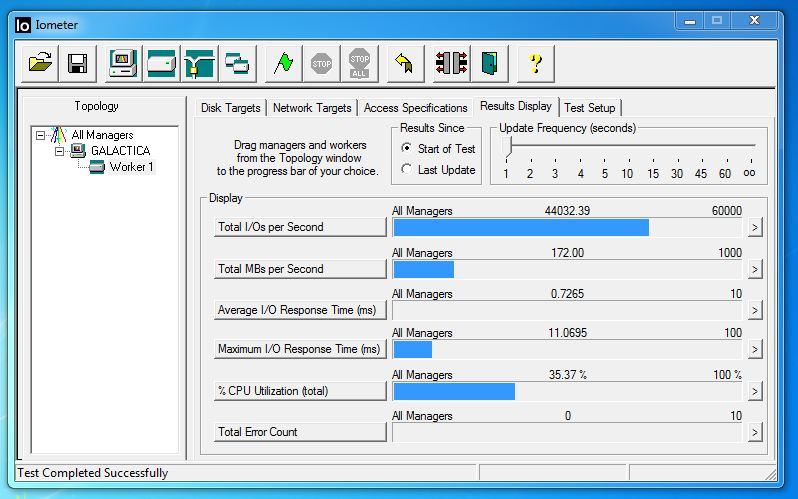
Task: Open details arrow for Total MBs per Second
Action: click(755, 269)
